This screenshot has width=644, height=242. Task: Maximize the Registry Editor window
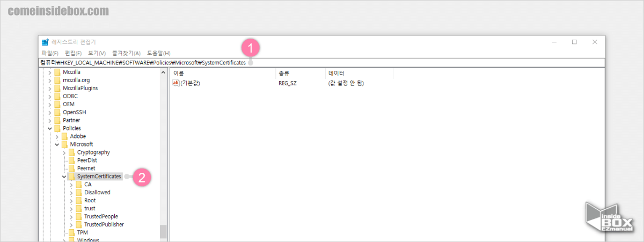(x=574, y=42)
